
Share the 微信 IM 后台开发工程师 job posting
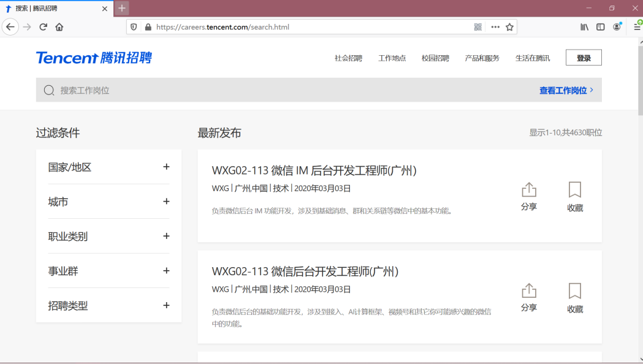[x=528, y=196]
